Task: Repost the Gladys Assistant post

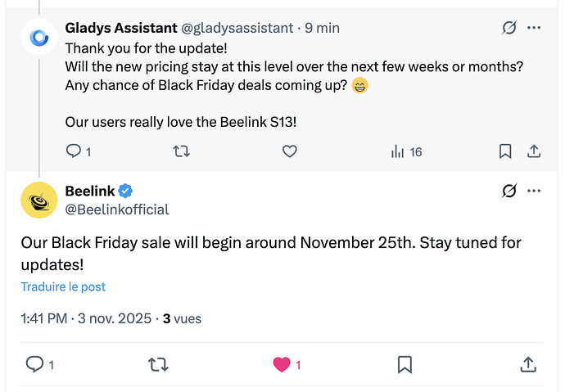Action: (182, 151)
